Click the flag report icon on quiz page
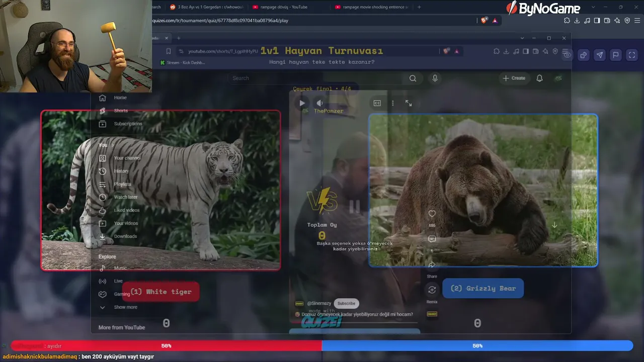The width and height of the screenshot is (644, 362). 616,55
